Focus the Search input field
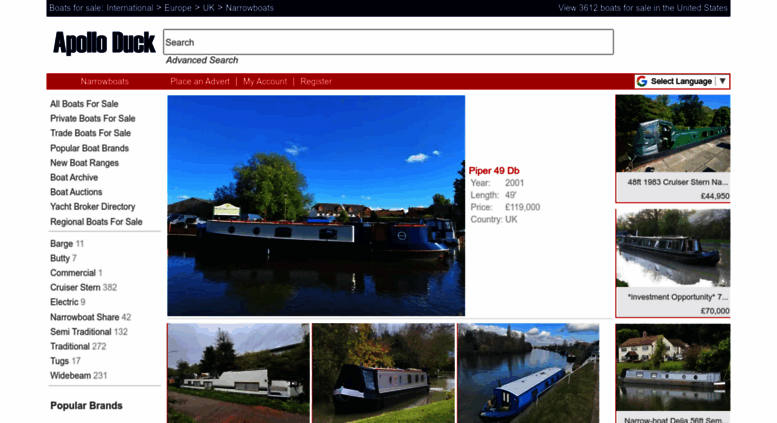Screen dimensions: 777x423 coord(388,42)
